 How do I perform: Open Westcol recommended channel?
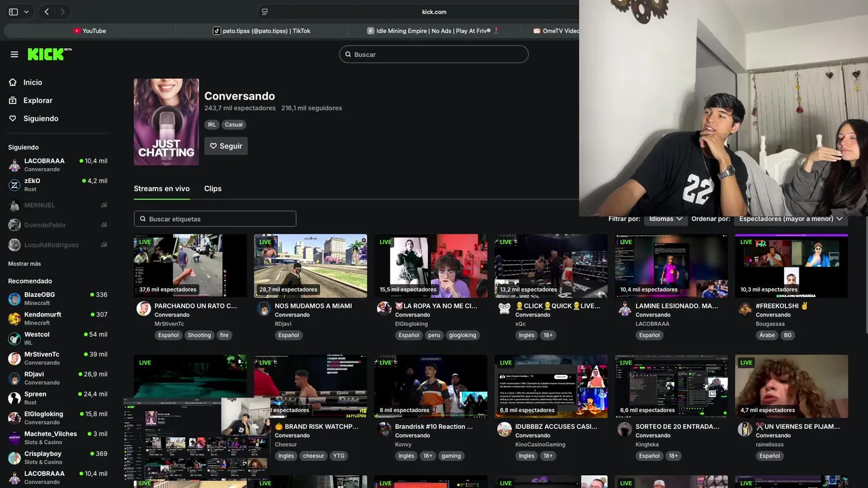click(58, 338)
